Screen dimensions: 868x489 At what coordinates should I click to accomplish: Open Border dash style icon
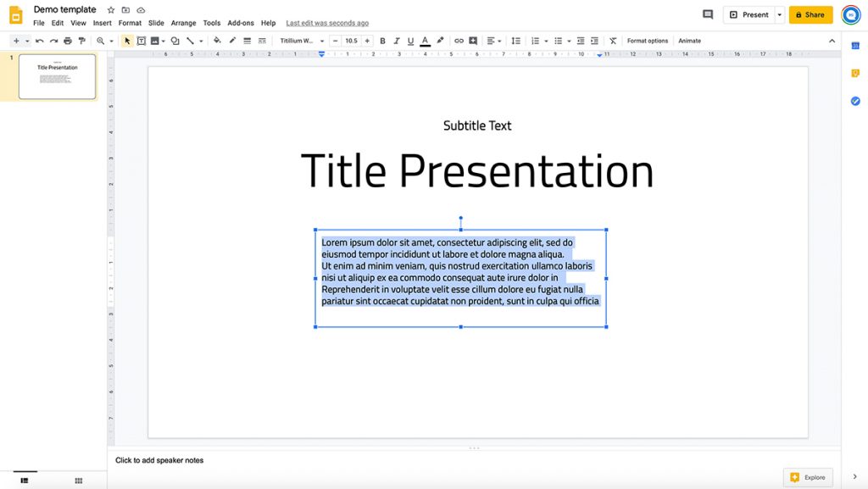point(263,41)
